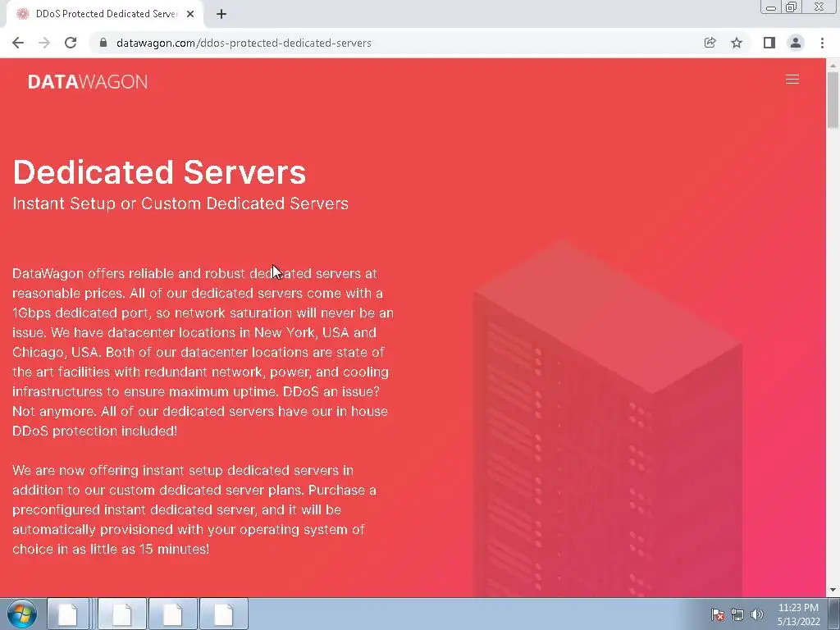Click the forward navigation arrow

pyautogui.click(x=44, y=43)
